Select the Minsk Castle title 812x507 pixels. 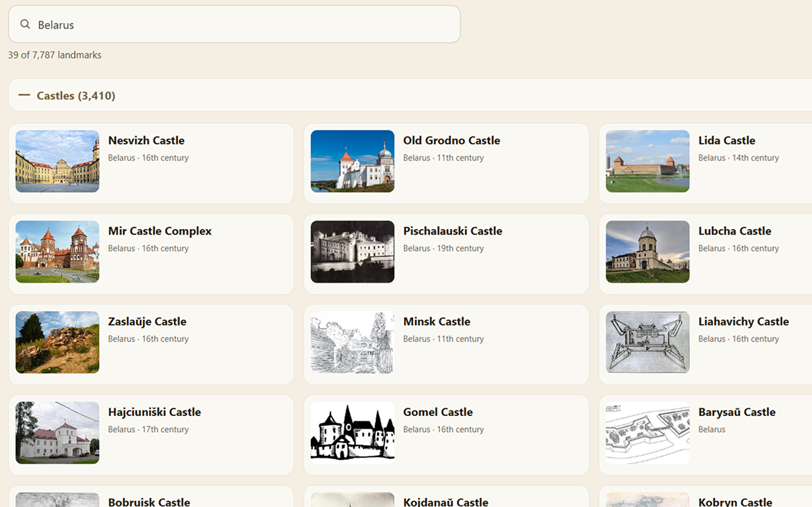point(437,322)
